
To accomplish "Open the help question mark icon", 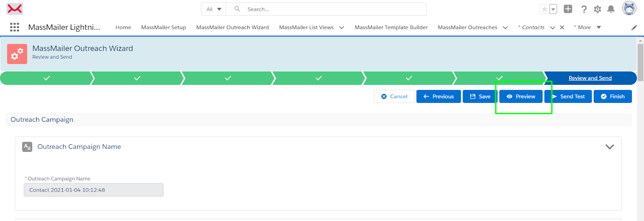I will coord(584,9).
